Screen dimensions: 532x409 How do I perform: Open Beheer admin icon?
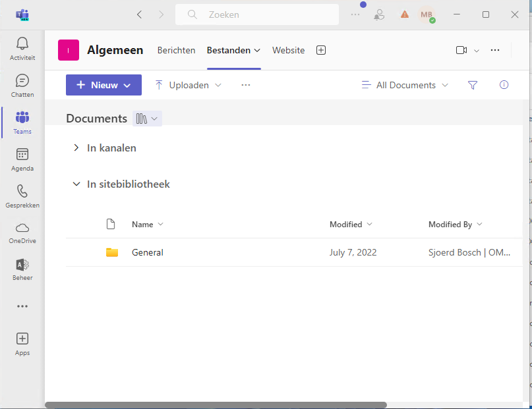(22, 265)
